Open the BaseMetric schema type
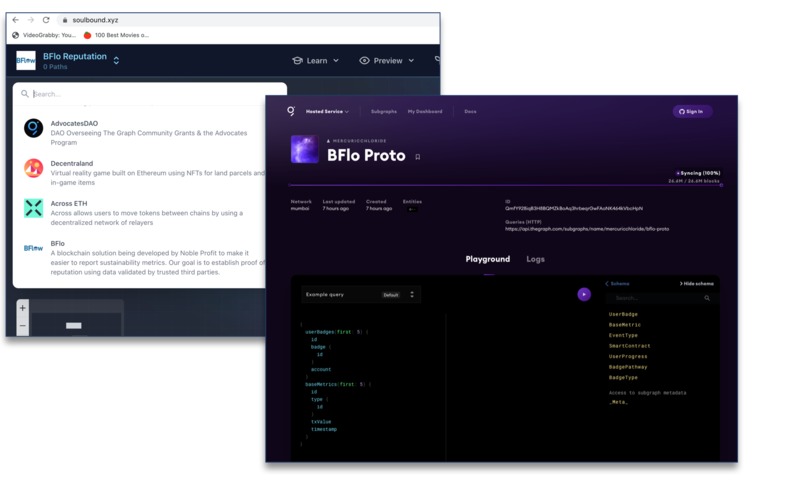 (x=625, y=325)
